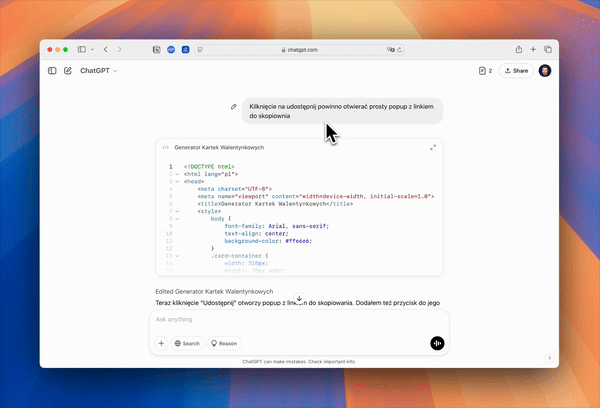Click line number 1 in code gutter
The image size is (600, 408).
pos(171,166)
